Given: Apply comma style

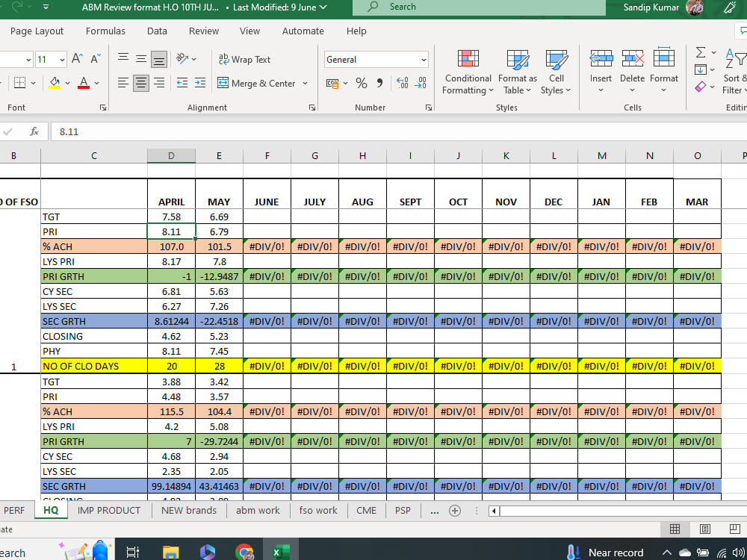Looking at the screenshot, I should [379, 84].
